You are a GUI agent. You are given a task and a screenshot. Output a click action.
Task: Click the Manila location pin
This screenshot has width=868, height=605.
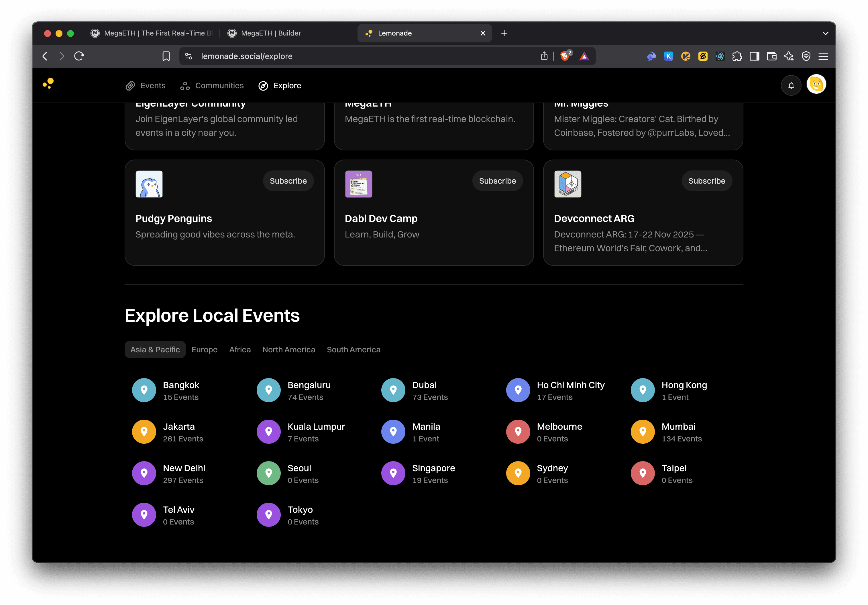click(x=393, y=432)
